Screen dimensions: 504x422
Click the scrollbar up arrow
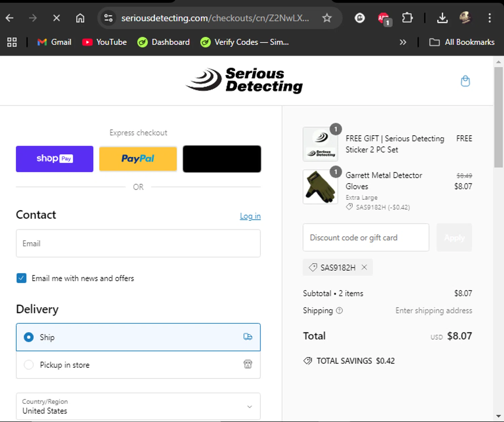point(498,62)
